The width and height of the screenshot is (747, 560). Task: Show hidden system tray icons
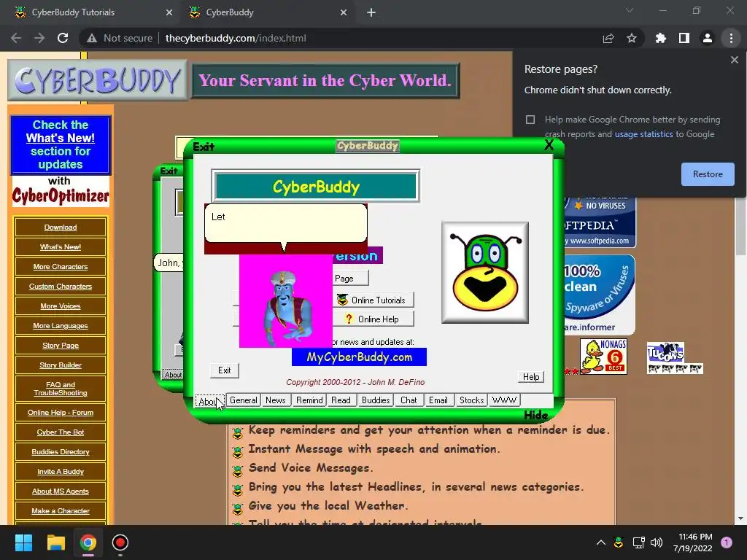coord(601,542)
